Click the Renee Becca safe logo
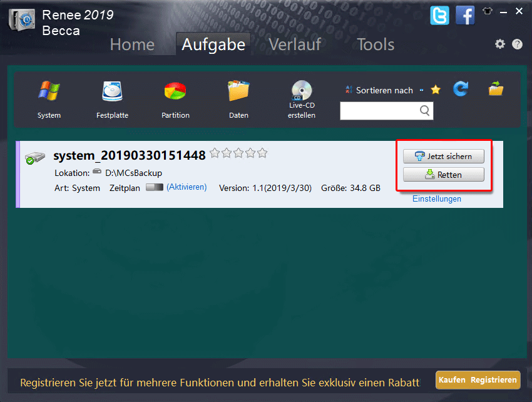The width and height of the screenshot is (532, 402). (x=22, y=19)
